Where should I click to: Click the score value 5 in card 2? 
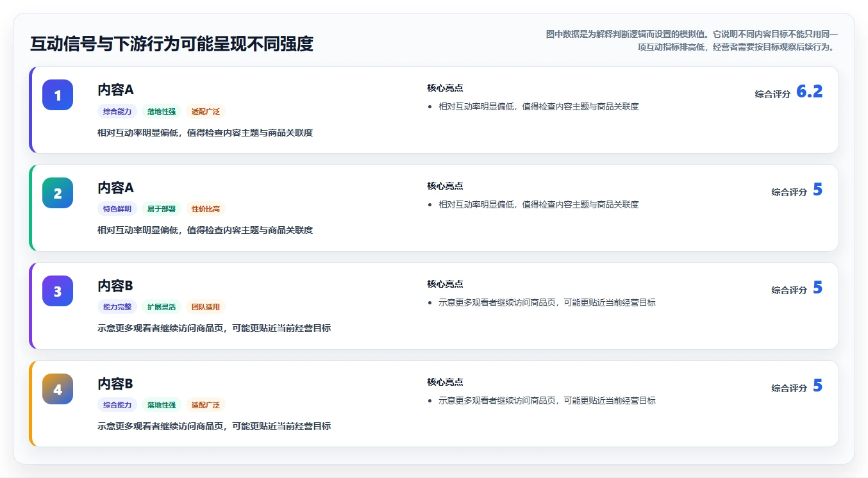coord(817,190)
